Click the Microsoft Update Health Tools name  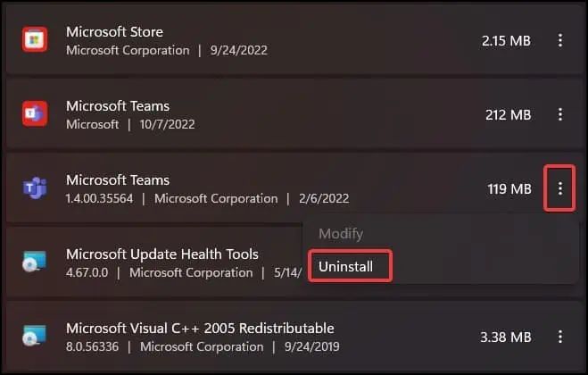pos(162,254)
